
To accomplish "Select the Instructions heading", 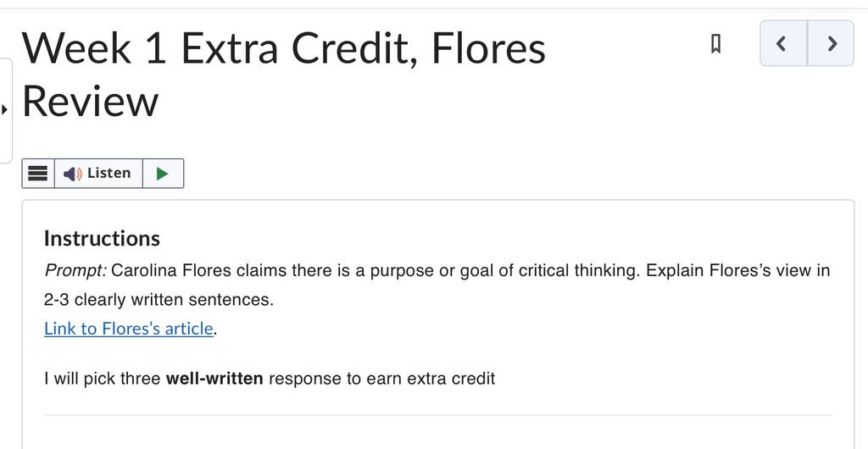I will coord(102,238).
